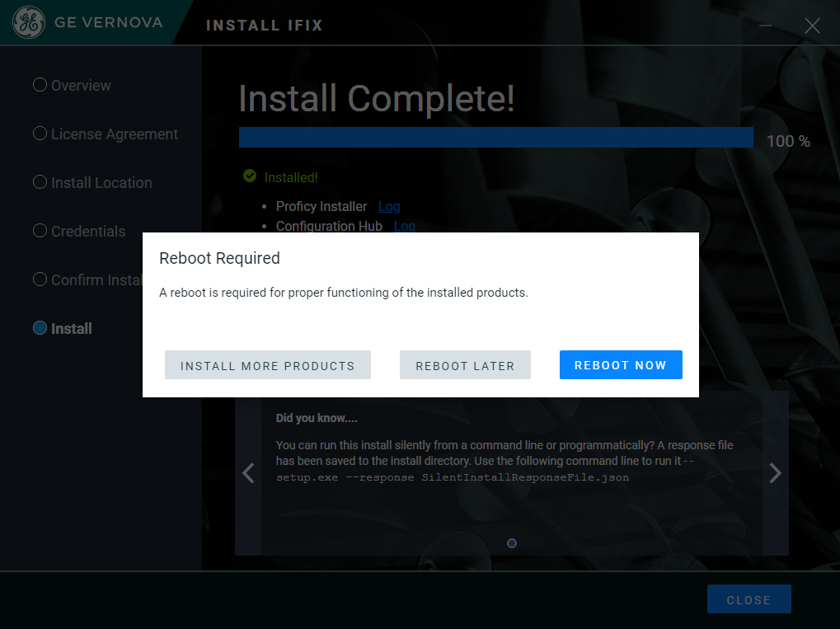The image size is (840, 629).
Task: Click the 'Reboot Required' dialog title
Action: coord(219,258)
